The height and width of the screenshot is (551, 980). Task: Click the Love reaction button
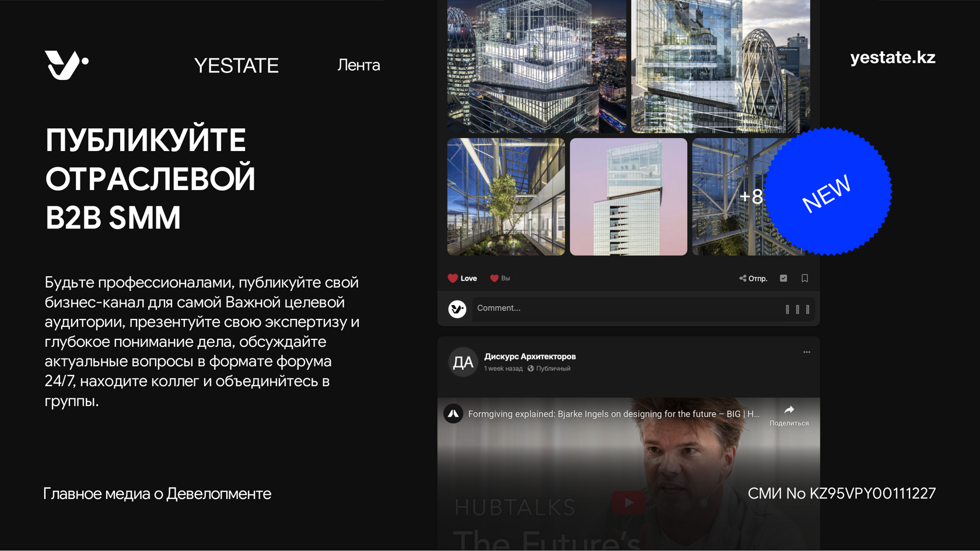tap(462, 278)
